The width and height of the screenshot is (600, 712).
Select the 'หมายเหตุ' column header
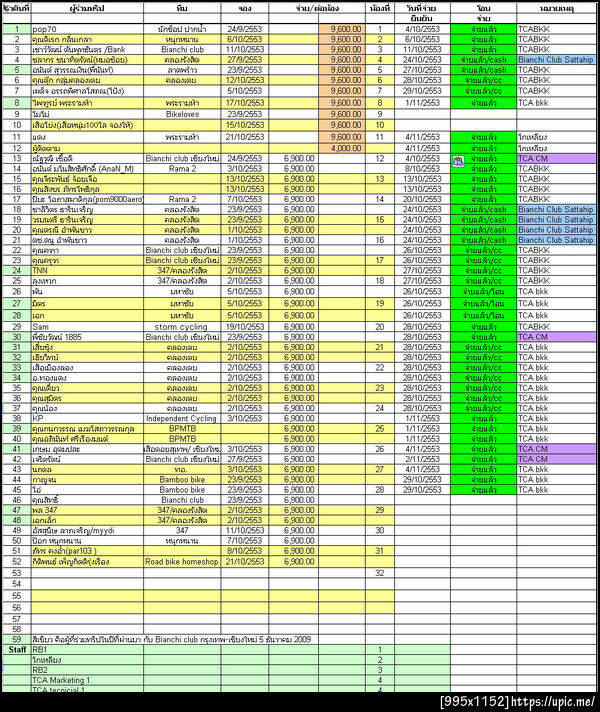[556, 8]
